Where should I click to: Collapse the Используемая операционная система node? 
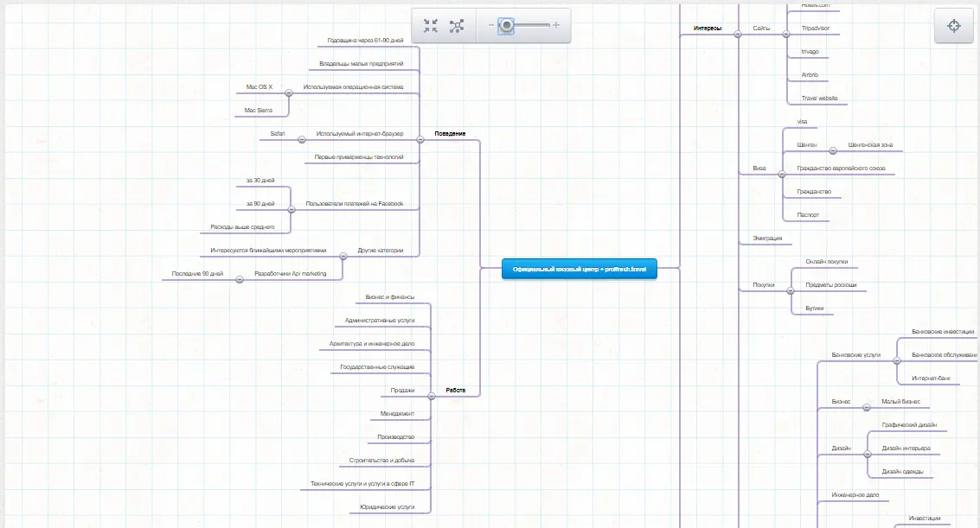click(x=289, y=92)
